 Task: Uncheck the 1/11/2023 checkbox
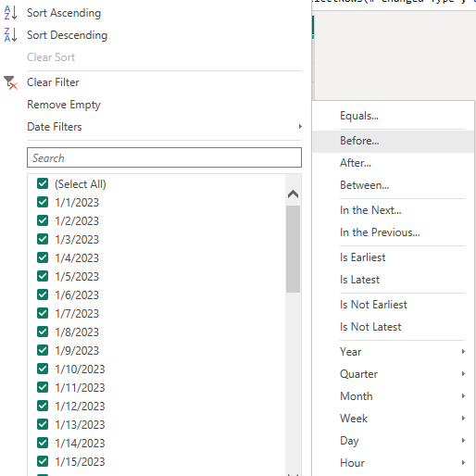(43, 387)
